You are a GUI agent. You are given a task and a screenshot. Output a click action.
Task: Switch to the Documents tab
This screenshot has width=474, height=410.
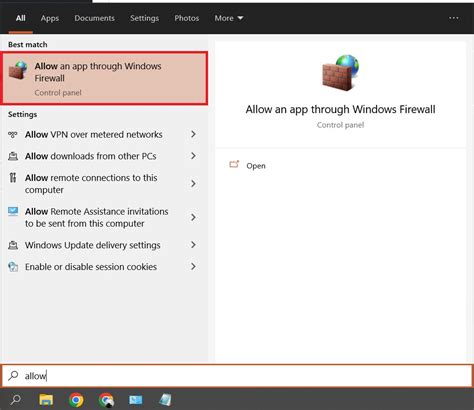pyautogui.click(x=94, y=18)
